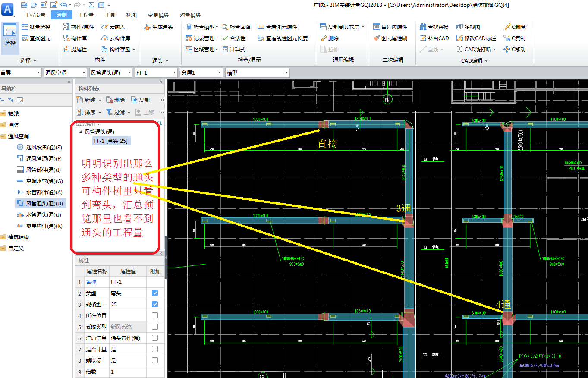This screenshot has height=378, width=588.
Task: Click 过滤 filter button
Action: coord(117,112)
